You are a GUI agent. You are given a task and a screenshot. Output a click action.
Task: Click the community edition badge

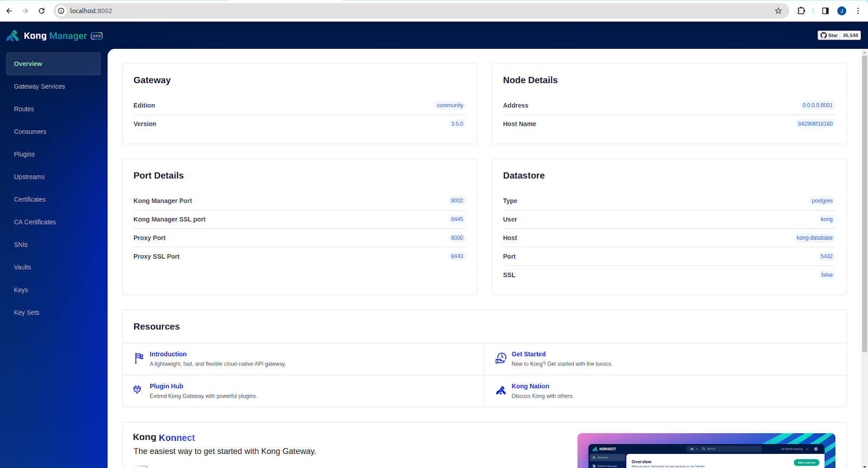(x=450, y=105)
